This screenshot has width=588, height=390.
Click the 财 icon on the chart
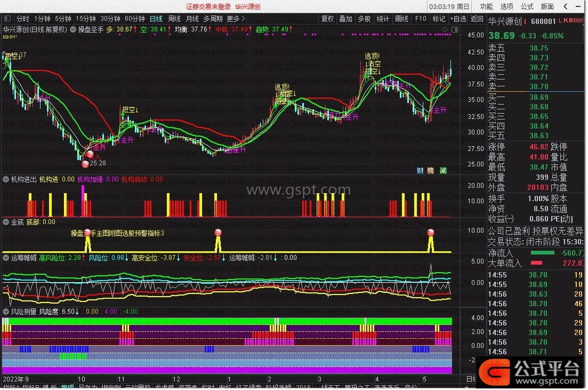click(x=420, y=171)
